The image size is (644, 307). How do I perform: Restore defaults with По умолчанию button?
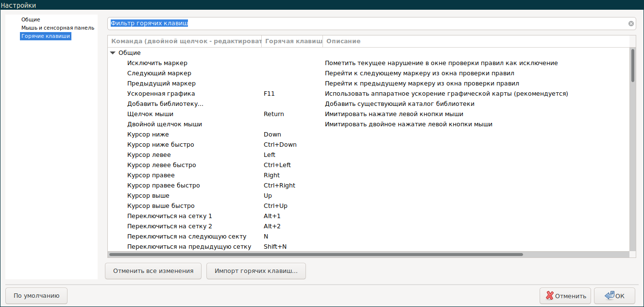(36, 295)
